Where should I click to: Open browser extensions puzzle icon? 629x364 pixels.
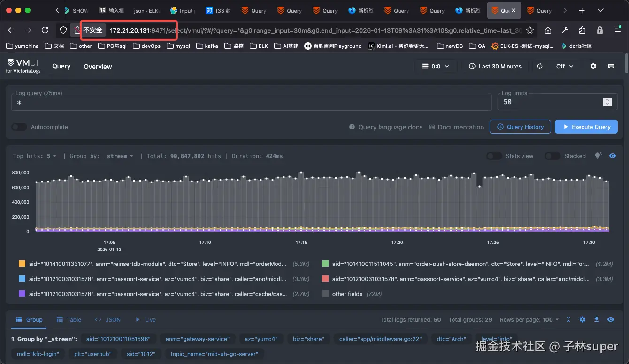[x=583, y=30]
